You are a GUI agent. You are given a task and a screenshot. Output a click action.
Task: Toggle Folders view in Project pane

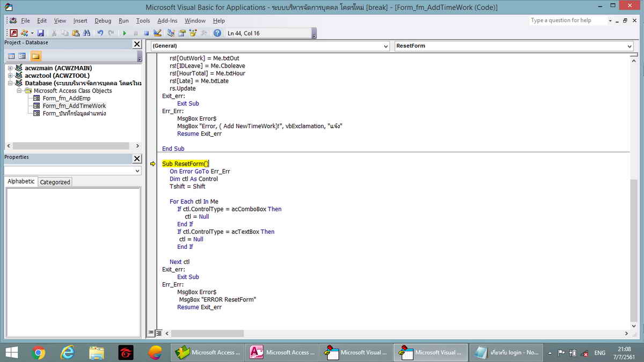(35, 56)
